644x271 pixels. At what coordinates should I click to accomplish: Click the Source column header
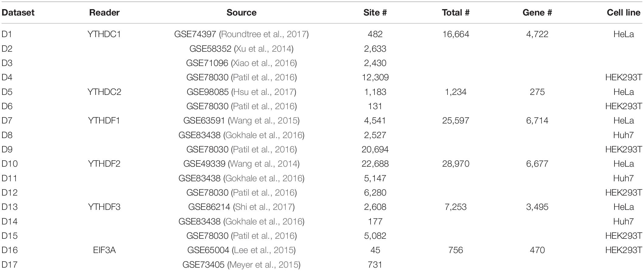pos(242,12)
